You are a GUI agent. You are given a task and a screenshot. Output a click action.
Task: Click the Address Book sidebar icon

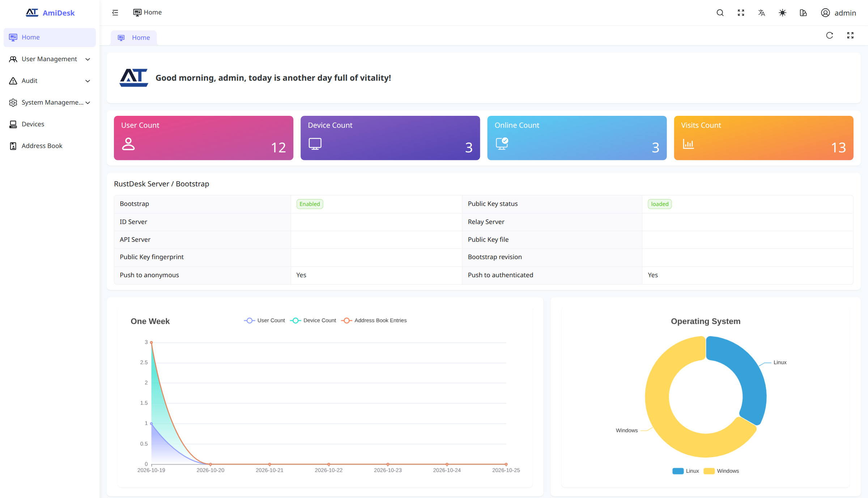[x=13, y=146]
